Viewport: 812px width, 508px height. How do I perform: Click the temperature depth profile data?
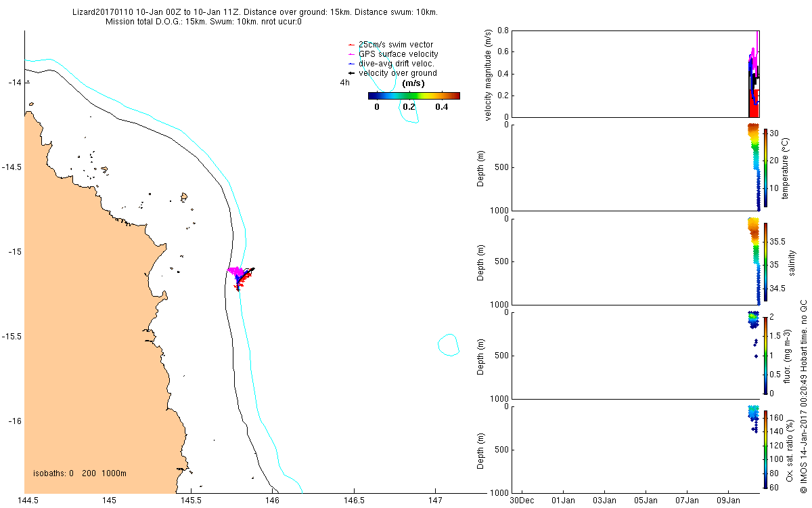[754, 167]
